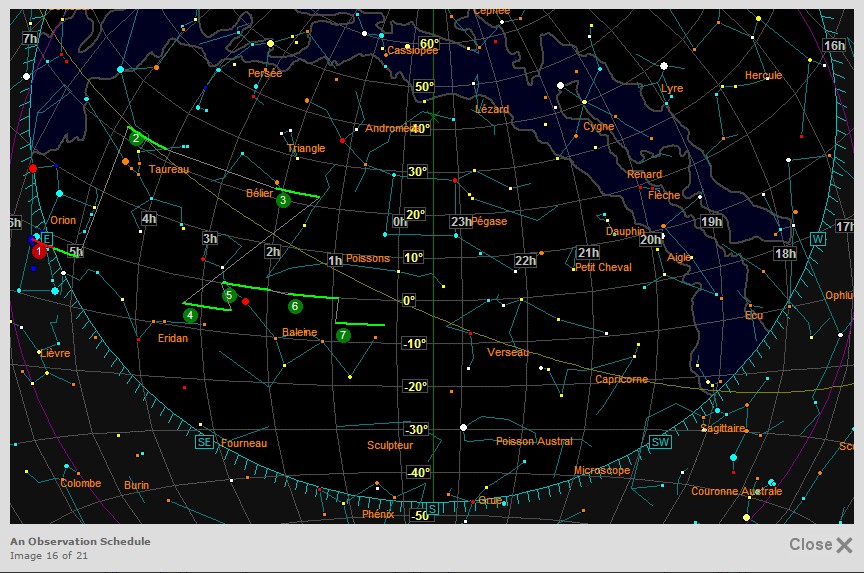Click the Sculpteur constellation label

[x=390, y=445]
